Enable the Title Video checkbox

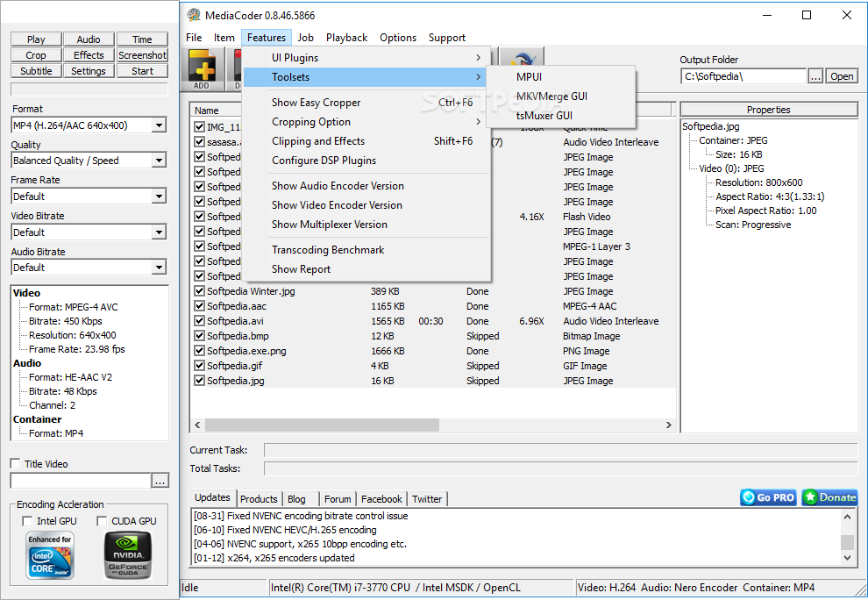point(16,464)
